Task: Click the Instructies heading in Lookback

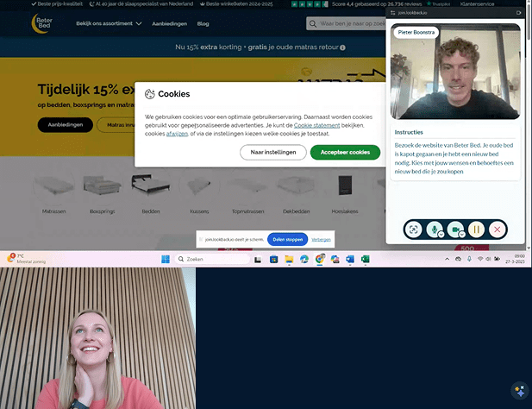Action: (x=409, y=132)
